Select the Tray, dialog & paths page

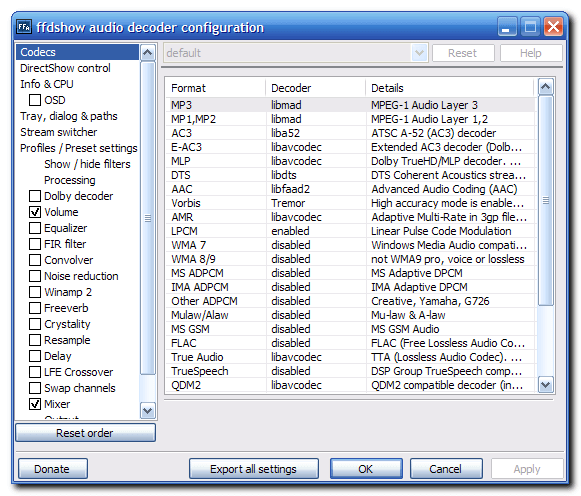tap(69, 116)
